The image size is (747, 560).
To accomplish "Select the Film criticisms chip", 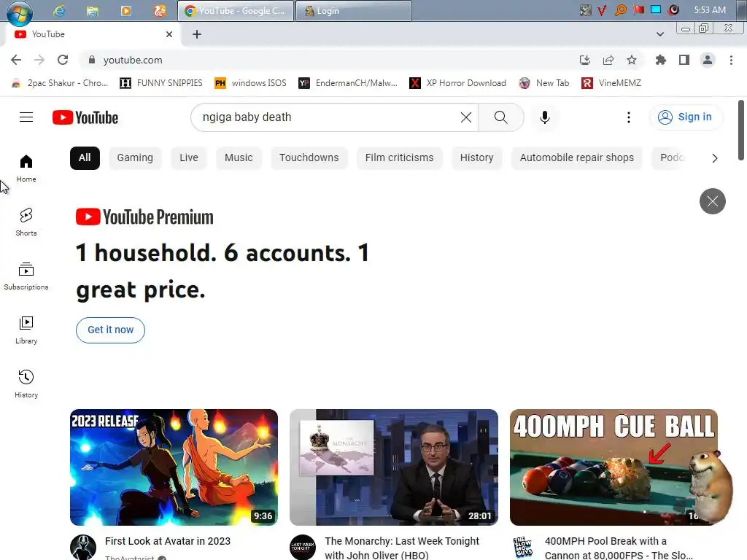I will point(399,157).
